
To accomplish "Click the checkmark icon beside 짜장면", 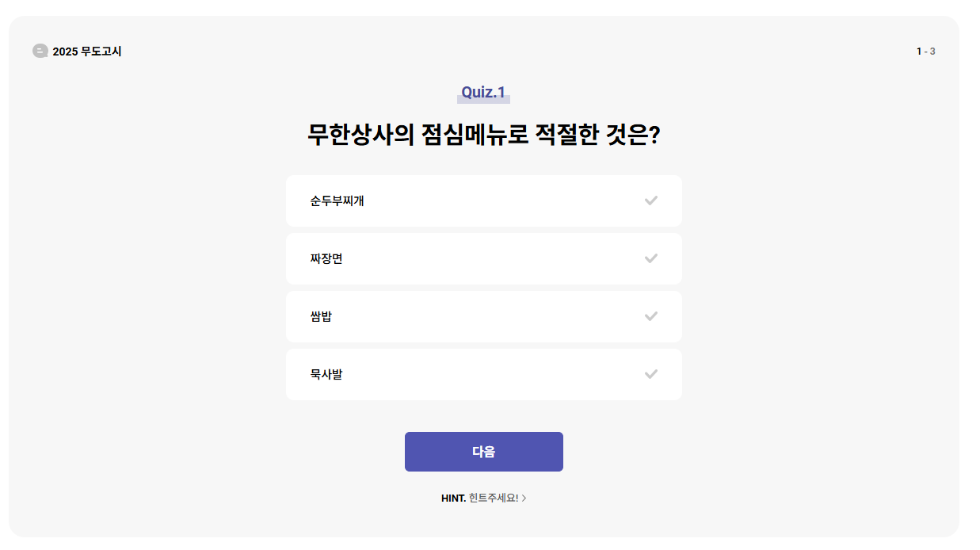I will pos(651,258).
